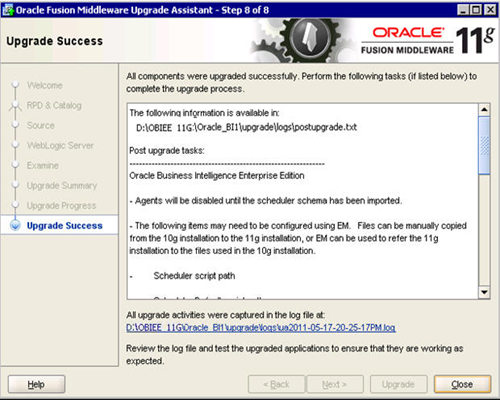Click the disabled Upgrade button
This screenshot has height=400, width=500.
click(398, 384)
